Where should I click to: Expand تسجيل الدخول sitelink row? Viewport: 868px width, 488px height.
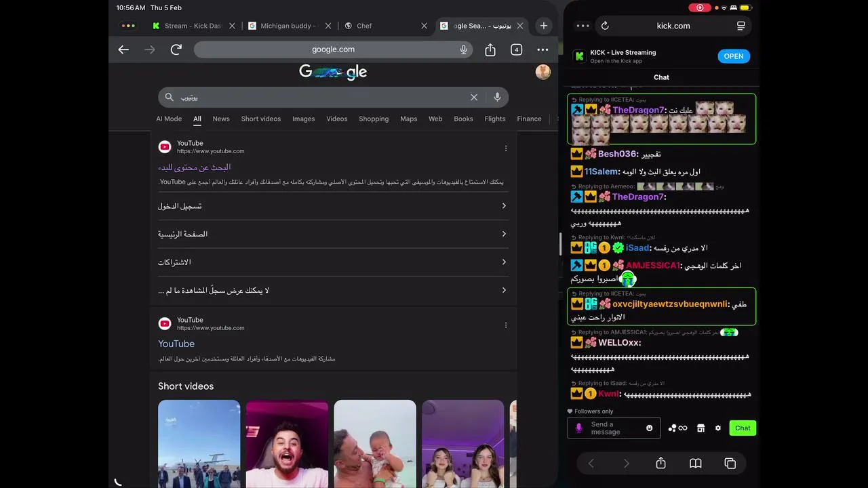click(x=333, y=206)
